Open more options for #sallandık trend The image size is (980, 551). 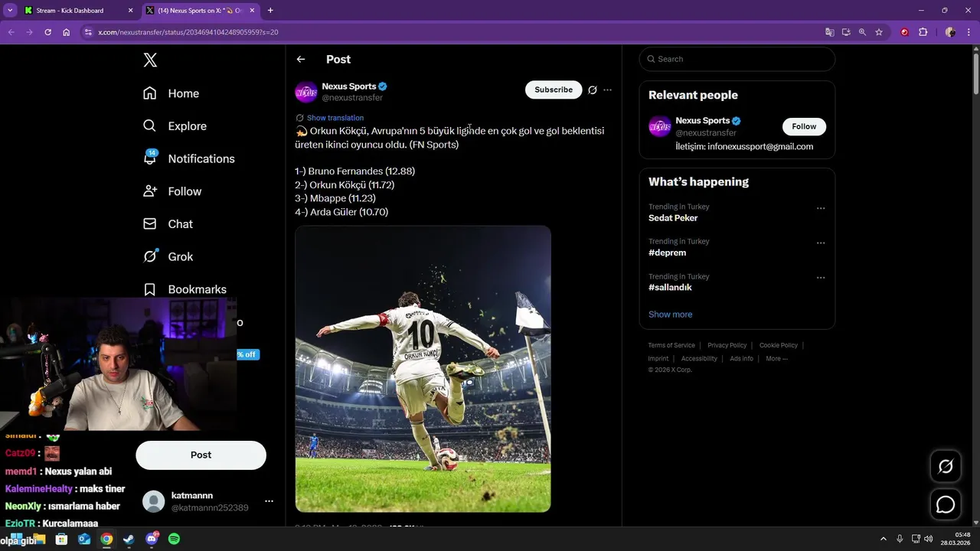(821, 278)
